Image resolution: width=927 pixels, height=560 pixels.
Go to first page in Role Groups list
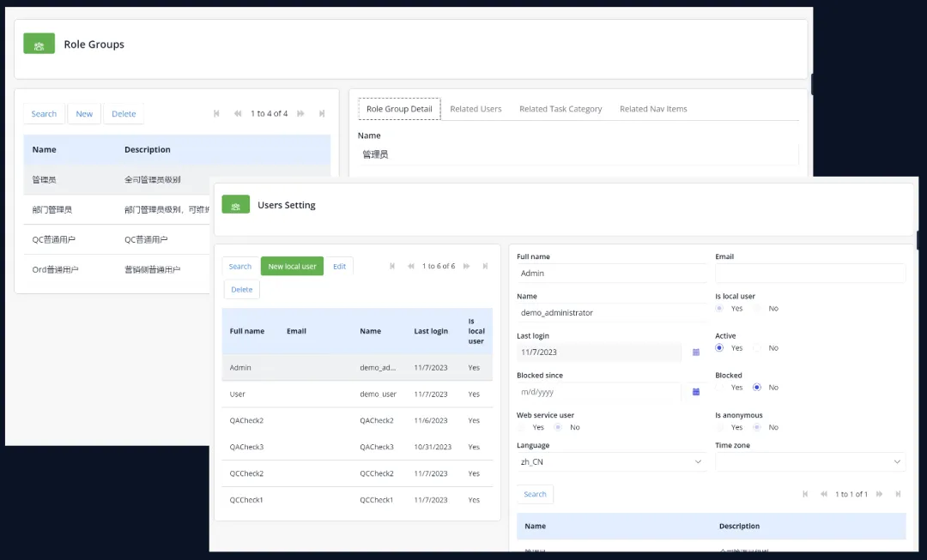(216, 113)
